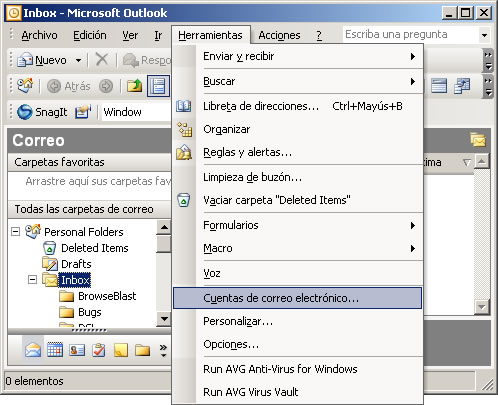The width and height of the screenshot is (498, 405).
Task: Click the Voz menu entry
Action: point(298,273)
